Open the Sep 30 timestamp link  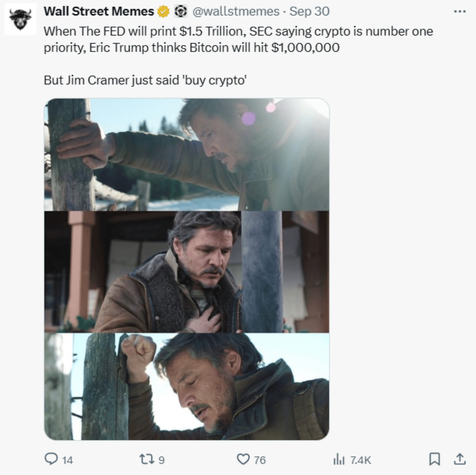[310, 12]
